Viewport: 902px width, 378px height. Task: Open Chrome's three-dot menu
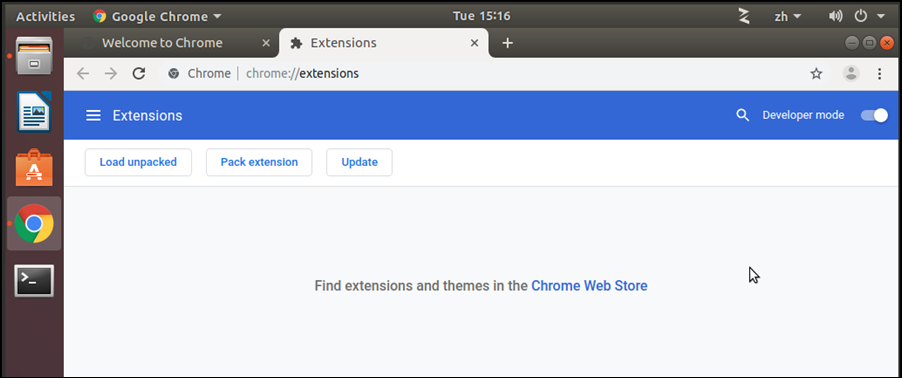pyautogui.click(x=879, y=74)
